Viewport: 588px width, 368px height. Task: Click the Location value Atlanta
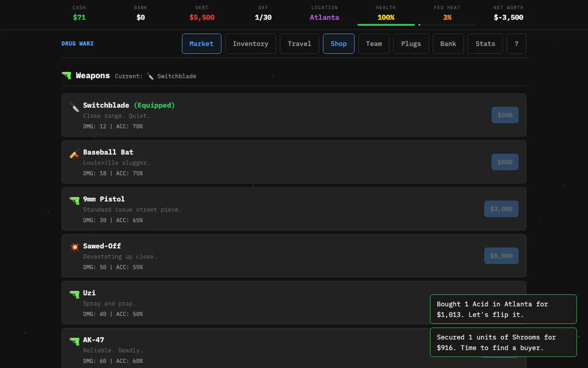coord(324,17)
